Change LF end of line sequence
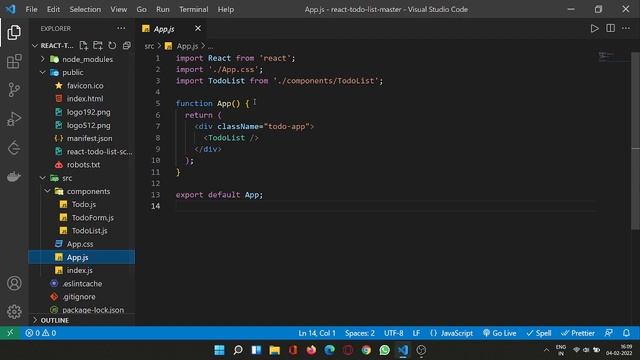Viewport: 640px width, 360px height. [416, 333]
